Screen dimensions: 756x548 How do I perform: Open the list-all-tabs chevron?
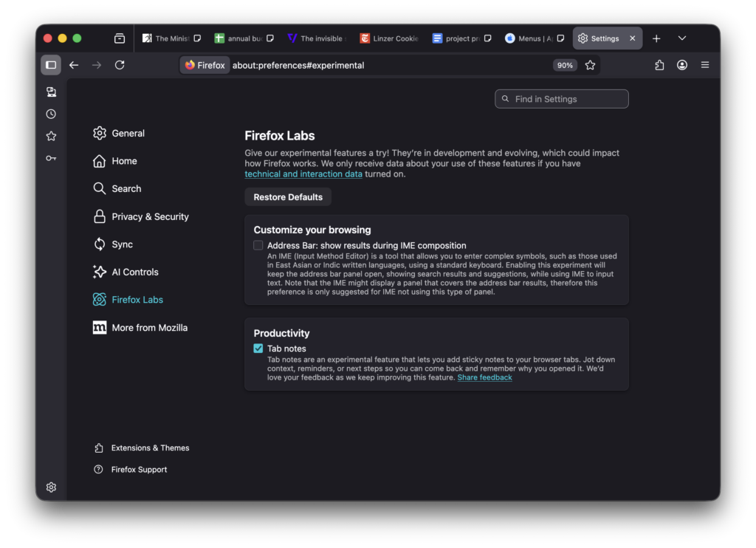tap(681, 38)
